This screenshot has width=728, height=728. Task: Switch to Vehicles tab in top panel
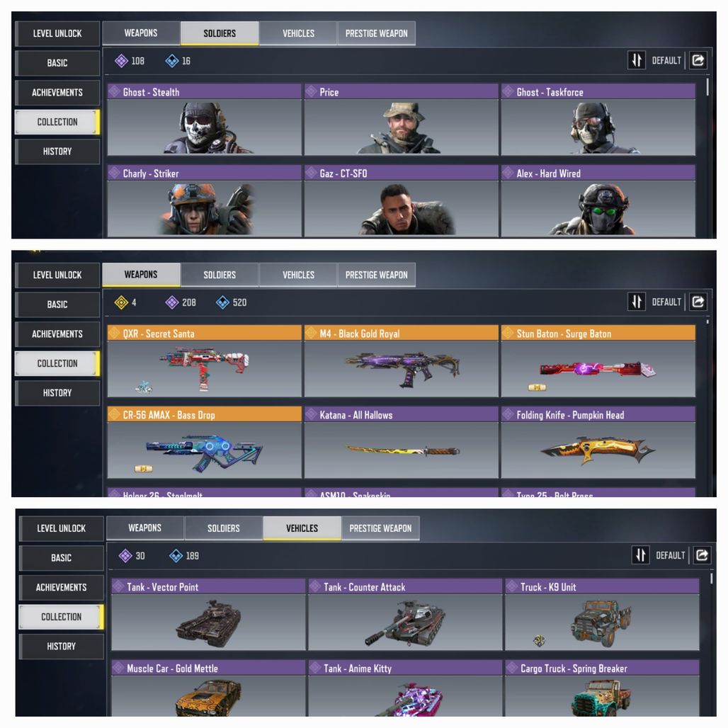point(298,33)
